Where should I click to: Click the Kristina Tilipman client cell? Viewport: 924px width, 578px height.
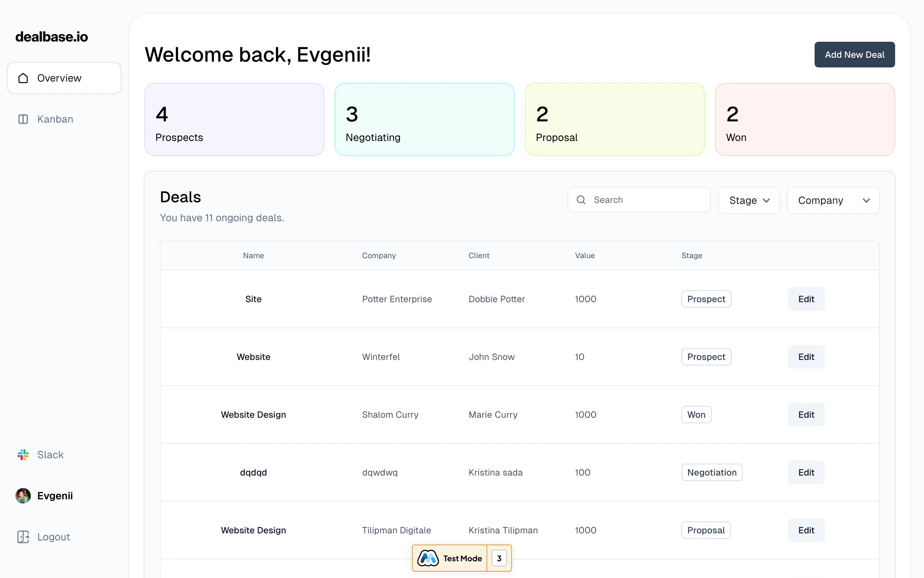[x=503, y=530]
